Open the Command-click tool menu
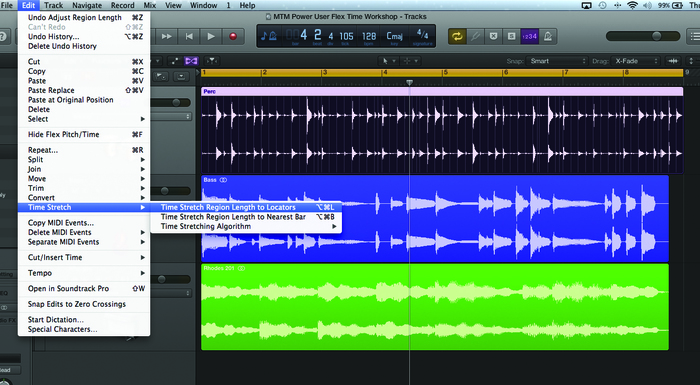This screenshot has width=700, height=385. 410,61
